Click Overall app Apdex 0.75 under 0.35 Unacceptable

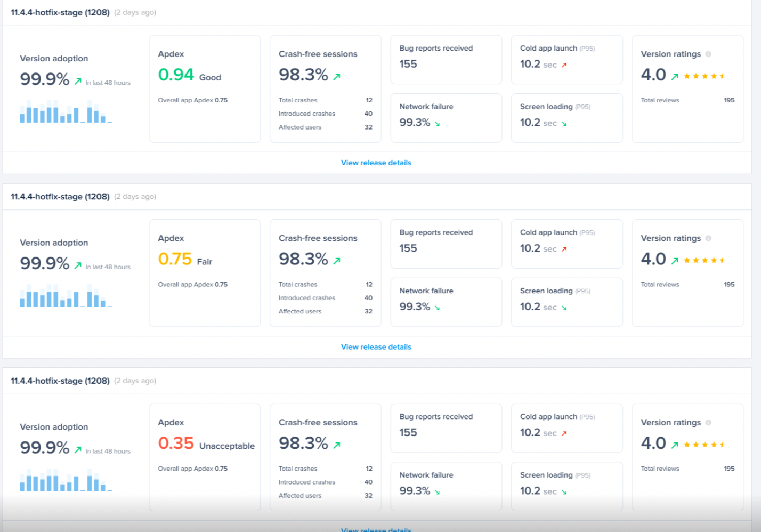(193, 469)
